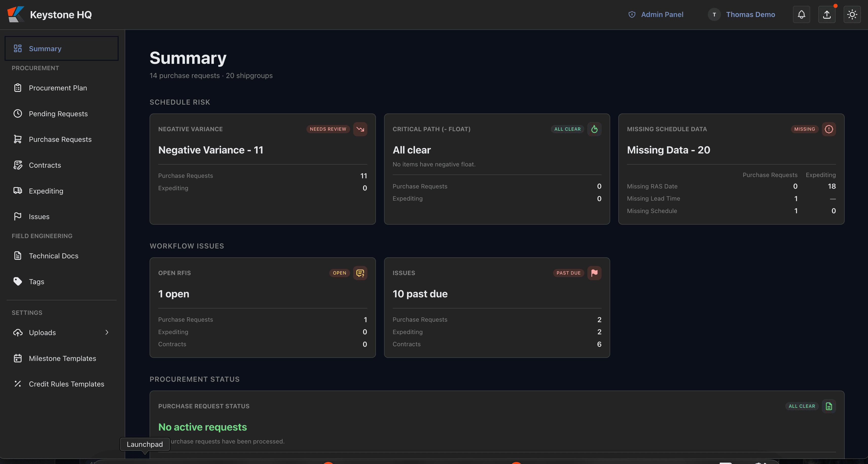Image resolution: width=868 pixels, height=464 pixels.
Task: Toggle light theme with sun icon
Action: (852, 14)
